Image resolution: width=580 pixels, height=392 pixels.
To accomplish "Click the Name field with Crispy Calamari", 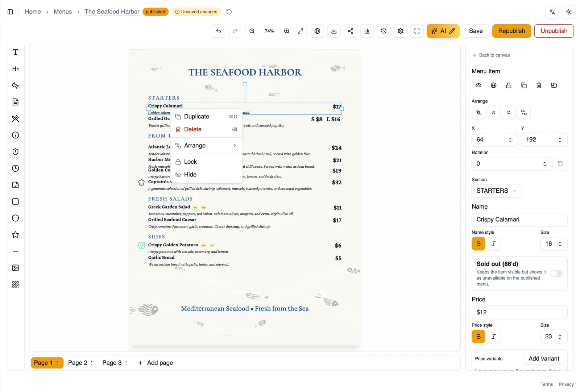I will point(519,220).
